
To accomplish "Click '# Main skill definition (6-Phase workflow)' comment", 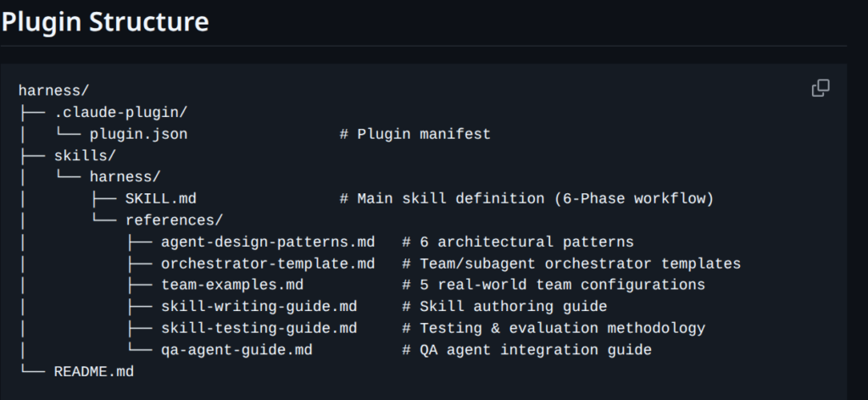I will 526,198.
